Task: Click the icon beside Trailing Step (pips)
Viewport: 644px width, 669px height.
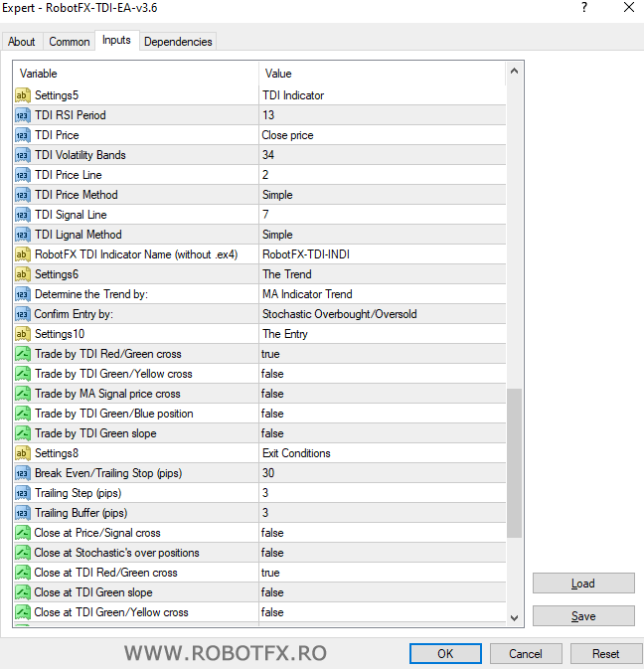Action: click(23, 494)
